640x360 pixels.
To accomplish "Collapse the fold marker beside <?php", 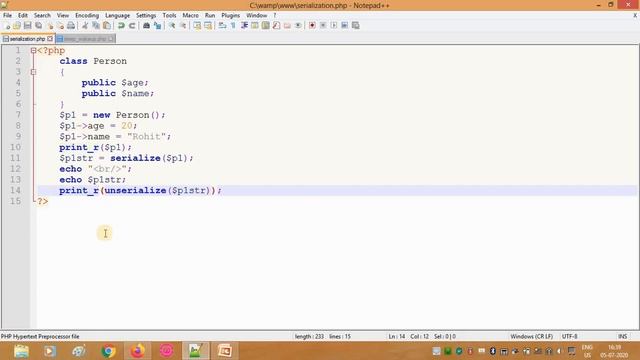I will (33, 51).
